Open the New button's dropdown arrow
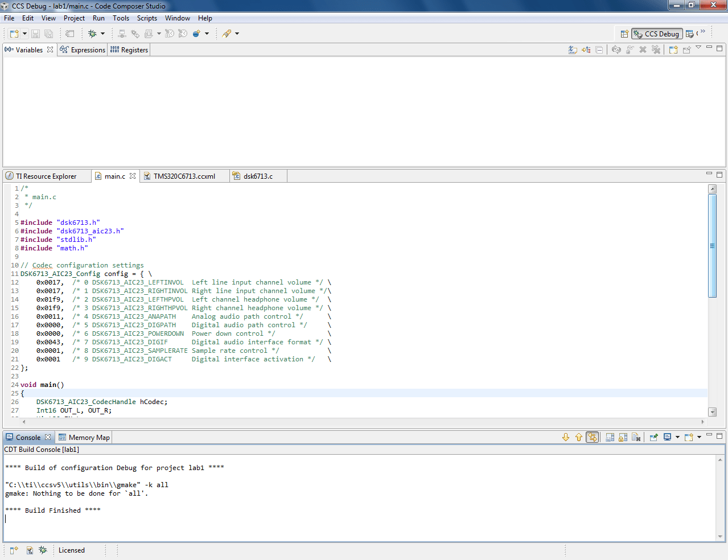This screenshot has height=560, width=728. [x=24, y=34]
